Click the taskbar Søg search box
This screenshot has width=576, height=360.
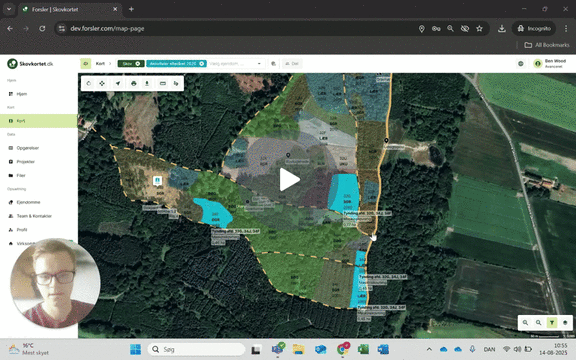click(196, 349)
